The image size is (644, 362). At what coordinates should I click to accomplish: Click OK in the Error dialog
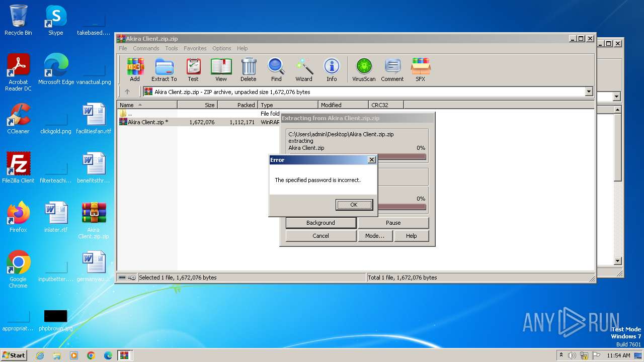pyautogui.click(x=354, y=205)
